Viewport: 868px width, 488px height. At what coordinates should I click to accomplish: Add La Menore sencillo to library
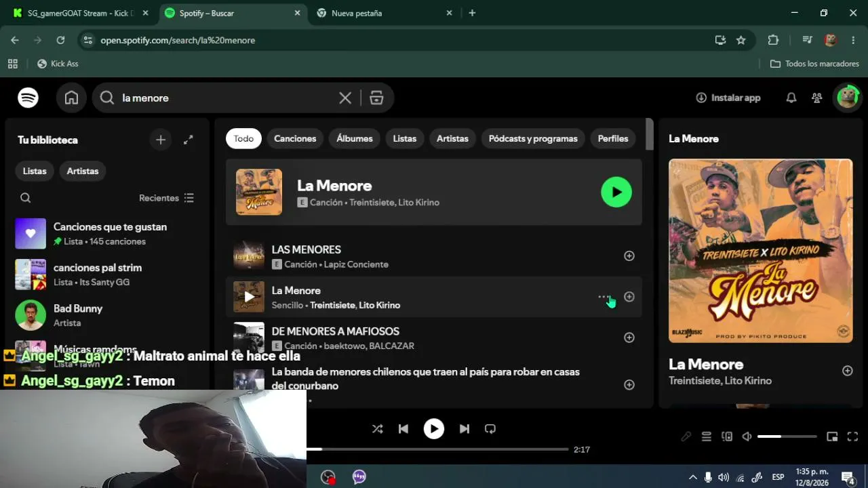(x=629, y=297)
